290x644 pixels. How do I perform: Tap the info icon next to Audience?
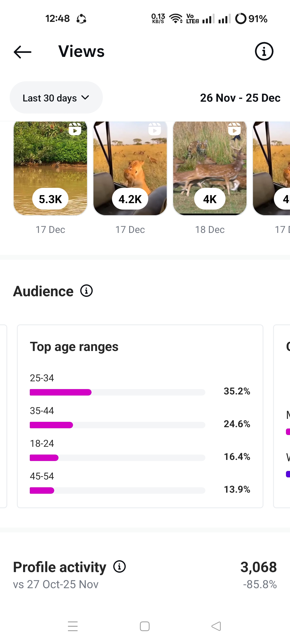point(86,291)
